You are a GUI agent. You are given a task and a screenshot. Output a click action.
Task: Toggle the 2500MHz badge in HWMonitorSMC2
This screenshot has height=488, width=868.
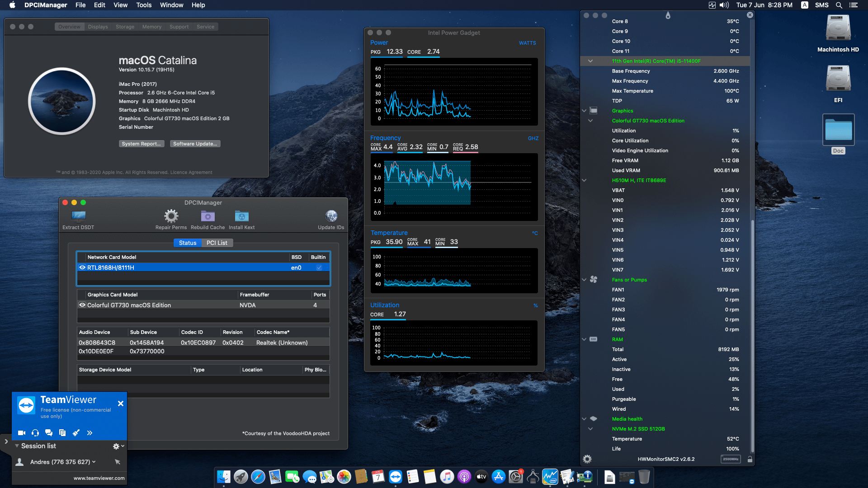[x=731, y=459]
